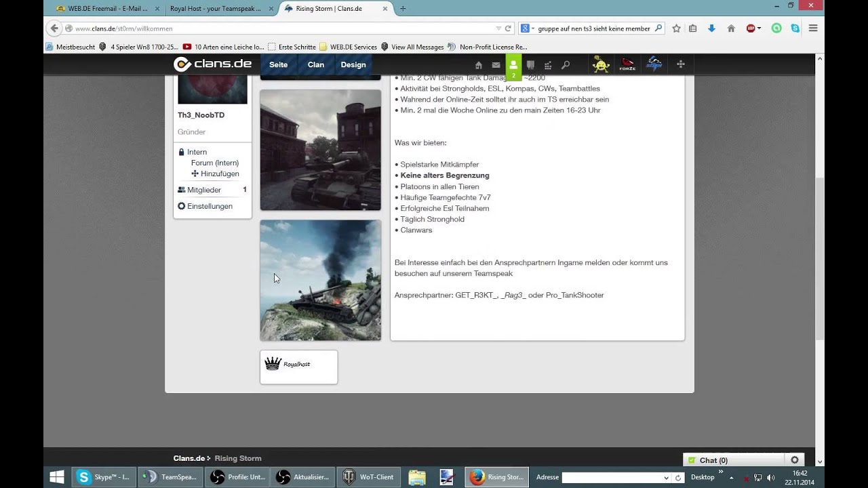Bookmark this page with the star icon
The width and height of the screenshot is (868, 488).
pos(676,28)
